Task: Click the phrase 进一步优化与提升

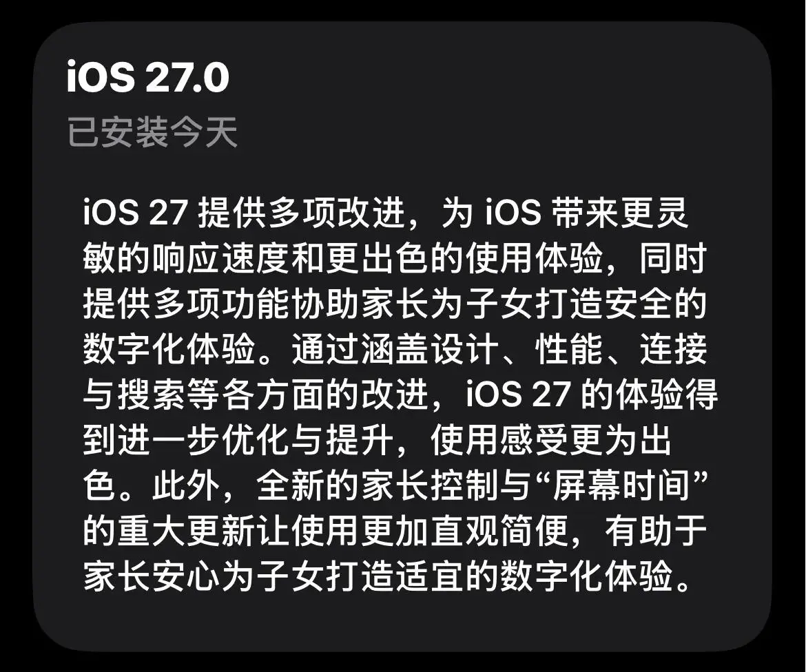Action: [x=256, y=440]
